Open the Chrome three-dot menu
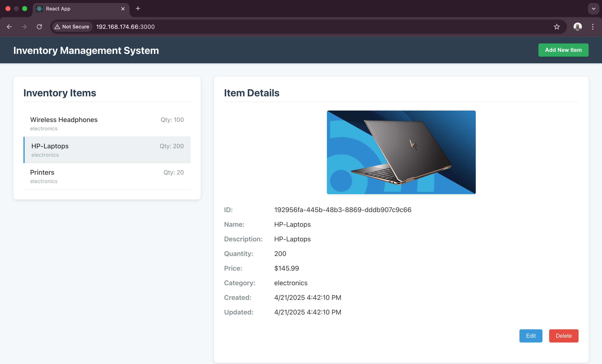Screen dimensions: 602x364 (593, 27)
